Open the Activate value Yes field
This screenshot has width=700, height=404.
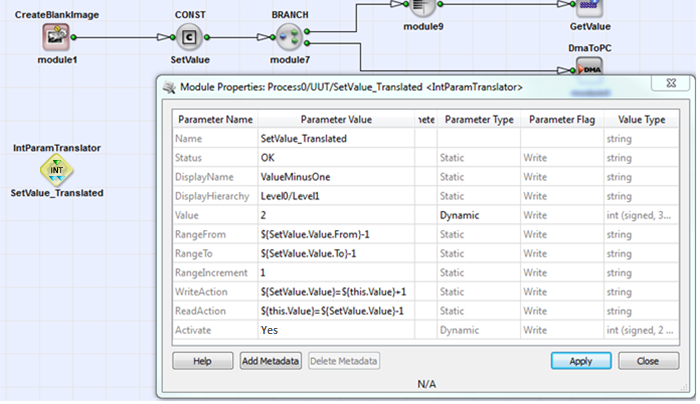coord(334,329)
